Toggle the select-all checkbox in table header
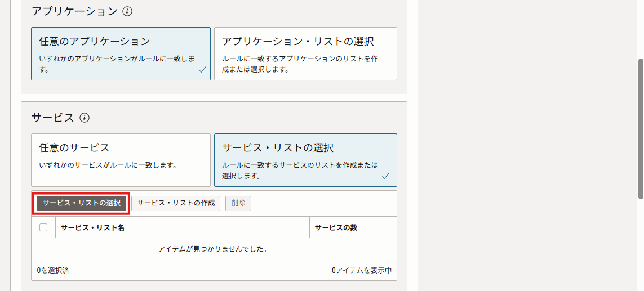 click(x=43, y=227)
